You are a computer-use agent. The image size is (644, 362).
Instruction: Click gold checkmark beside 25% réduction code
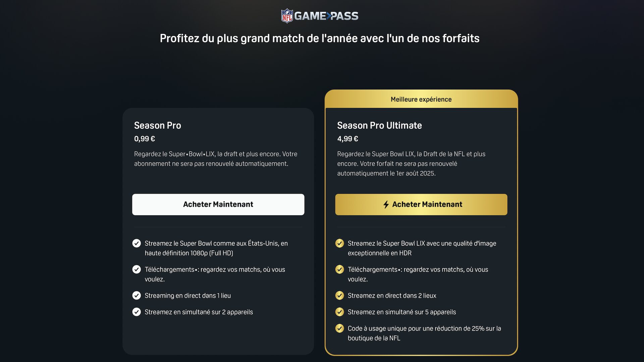339,328
